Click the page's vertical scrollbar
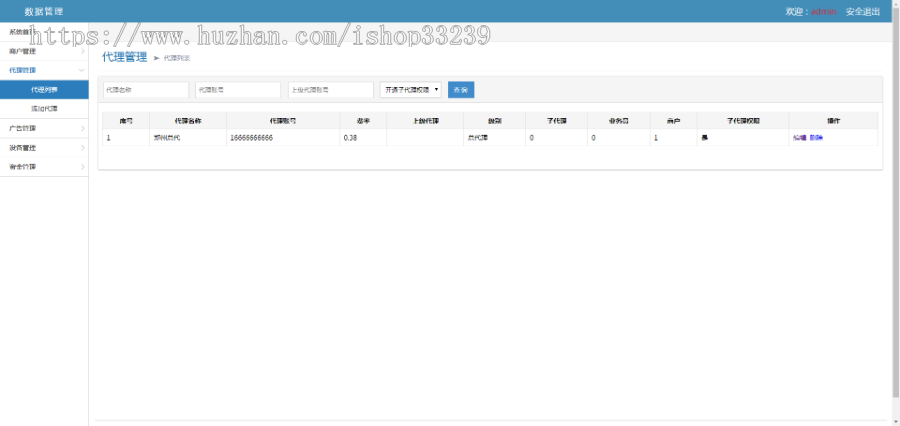Image resolution: width=900 pixels, height=426 pixels. point(896,201)
